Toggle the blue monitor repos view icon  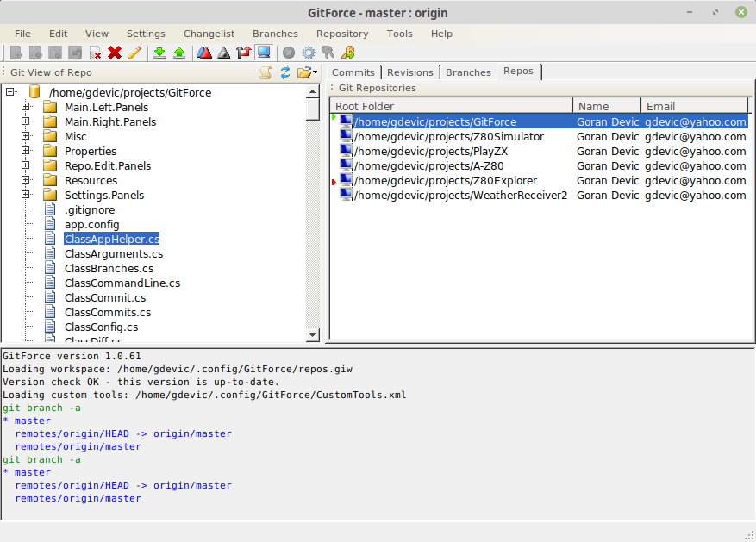click(x=264, y=53)
